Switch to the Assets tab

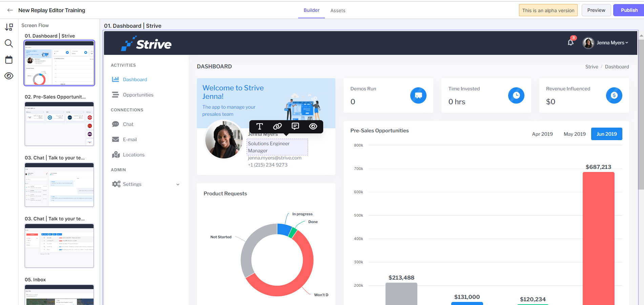(338, 10)
